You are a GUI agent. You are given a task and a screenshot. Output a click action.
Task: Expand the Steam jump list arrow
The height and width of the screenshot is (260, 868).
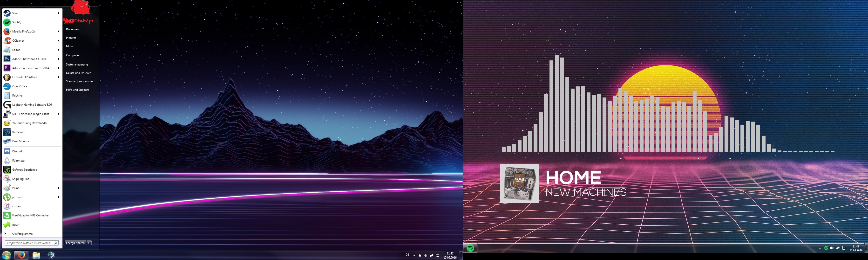pos(59,13)
